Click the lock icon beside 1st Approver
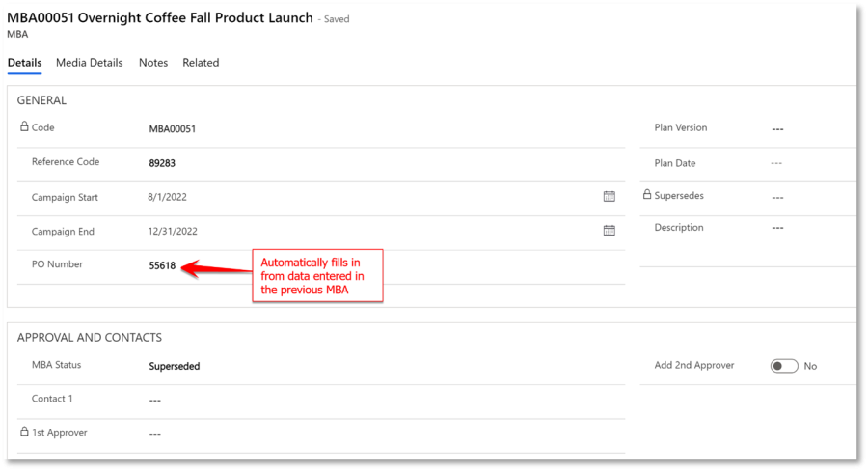 click(x=24, y=432)
